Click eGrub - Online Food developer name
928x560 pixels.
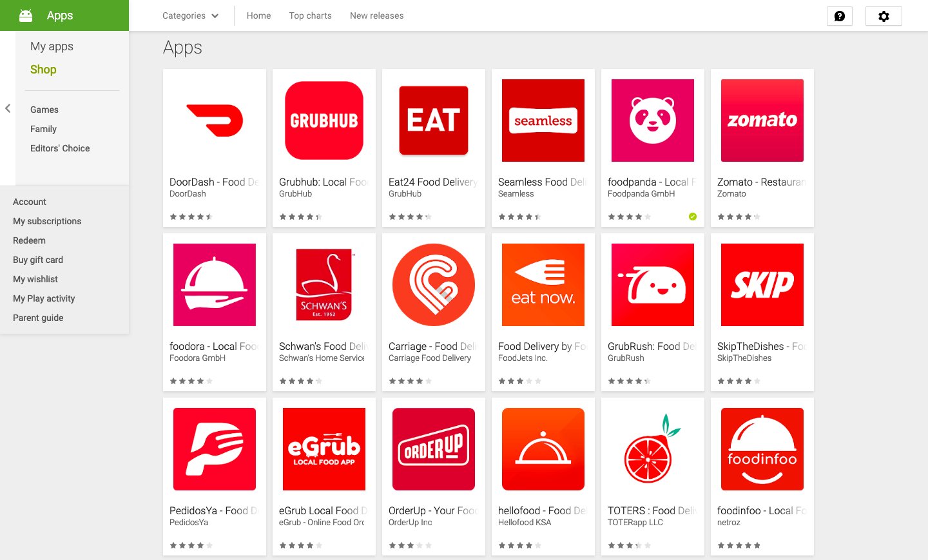pos(322,523)
